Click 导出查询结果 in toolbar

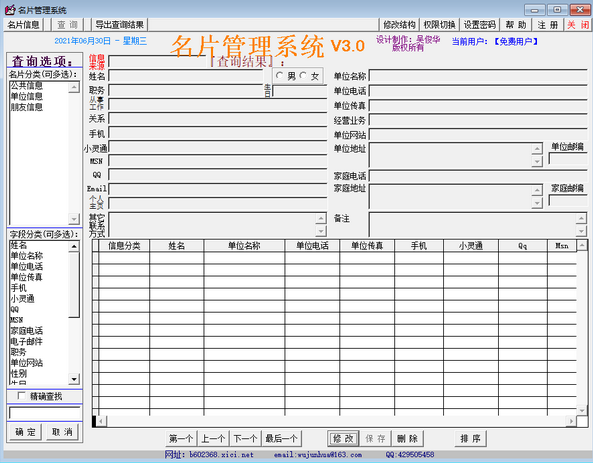pos(120,25)
